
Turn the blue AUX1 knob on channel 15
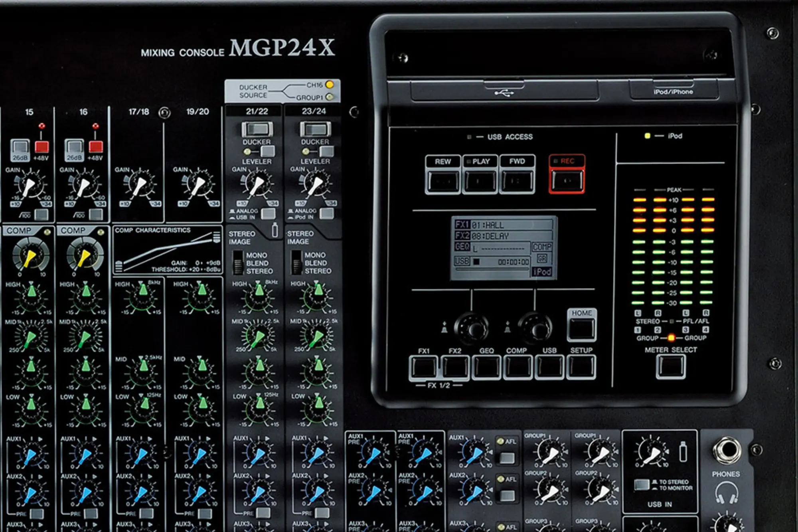[x=31, y=455]
